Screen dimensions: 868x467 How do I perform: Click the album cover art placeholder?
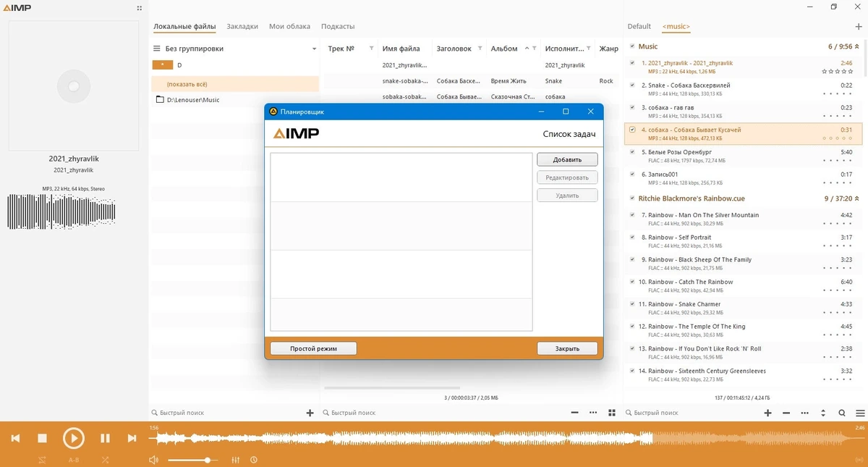73,85
